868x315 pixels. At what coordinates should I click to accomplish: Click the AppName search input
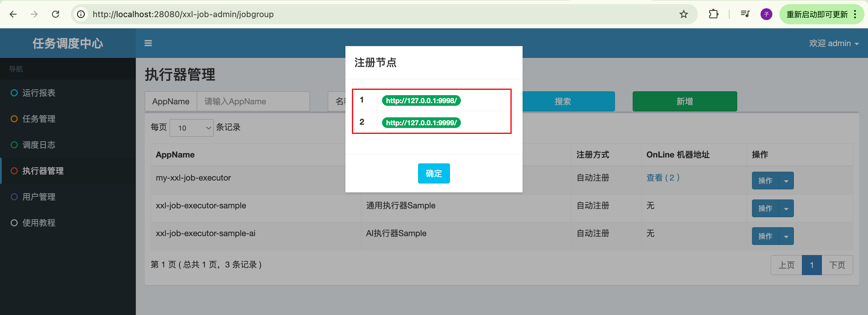pos(253,101)
